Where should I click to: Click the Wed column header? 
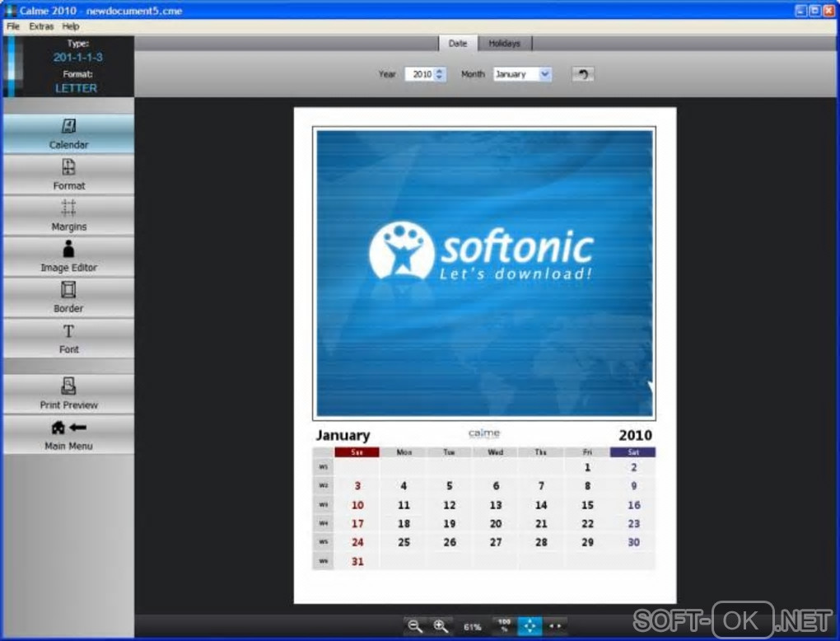coord(496,452)
